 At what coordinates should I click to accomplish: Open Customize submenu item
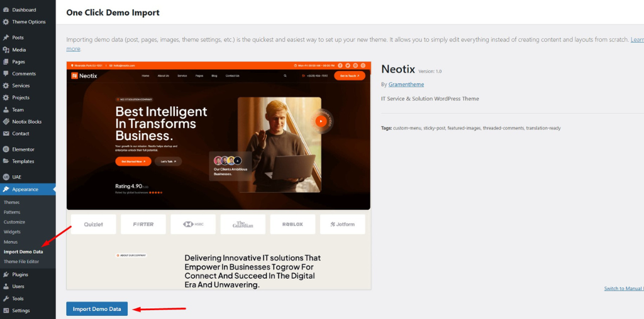click(x=14, y=222)
